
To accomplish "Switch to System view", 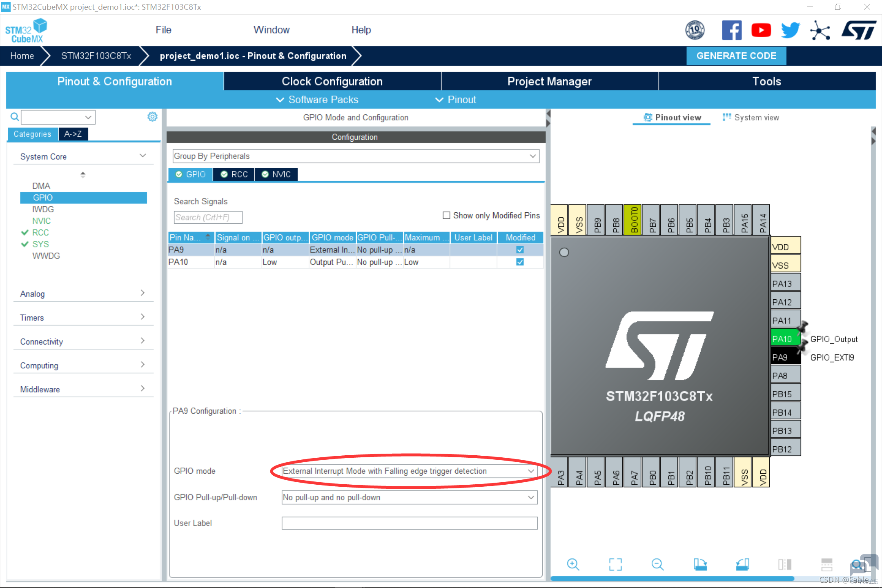I will point(751,117).
